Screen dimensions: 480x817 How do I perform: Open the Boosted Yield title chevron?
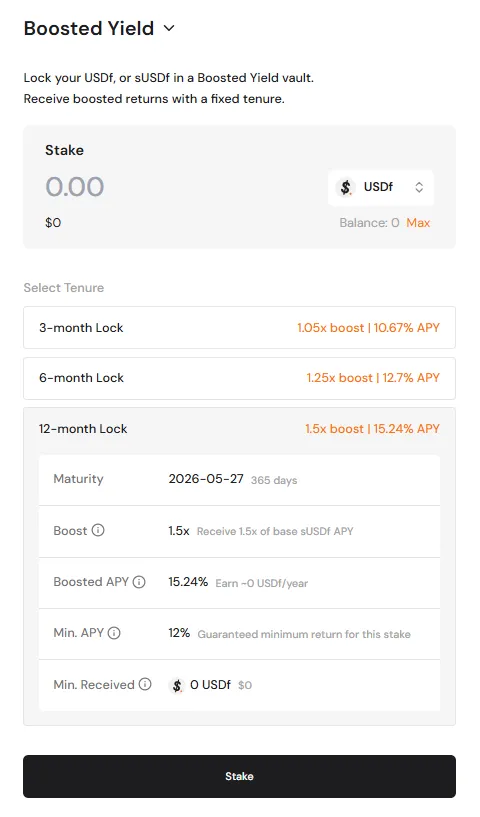169,28
